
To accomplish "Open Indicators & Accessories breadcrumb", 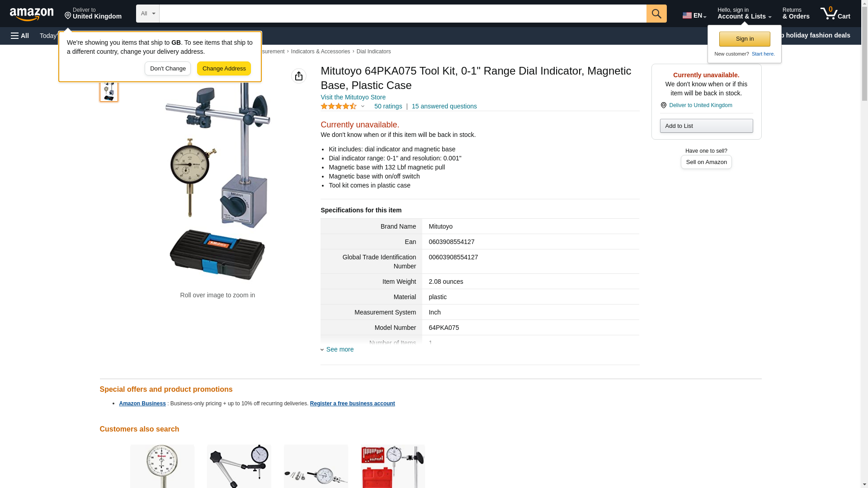I will (x=320, y=52).
